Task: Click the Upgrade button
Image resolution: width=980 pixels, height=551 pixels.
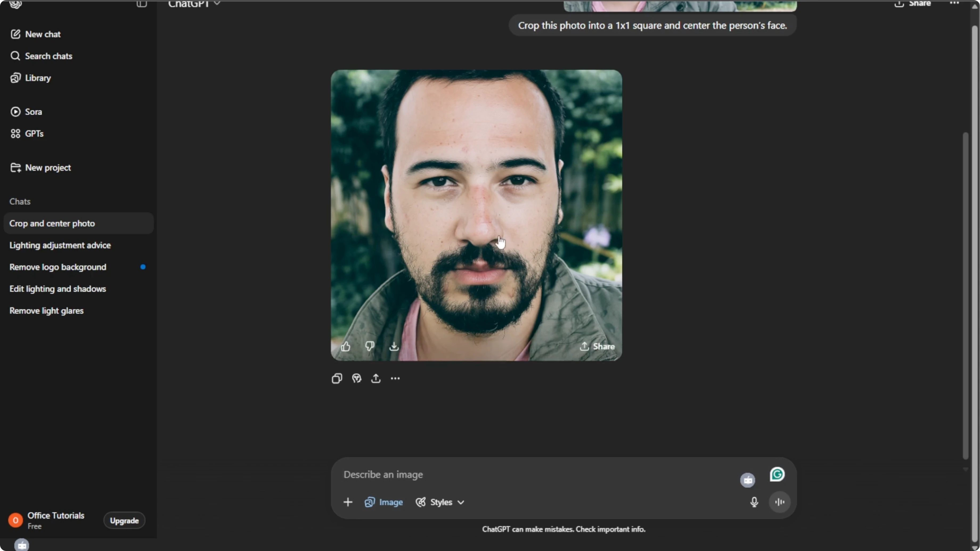Action: [x=124, y=521]
